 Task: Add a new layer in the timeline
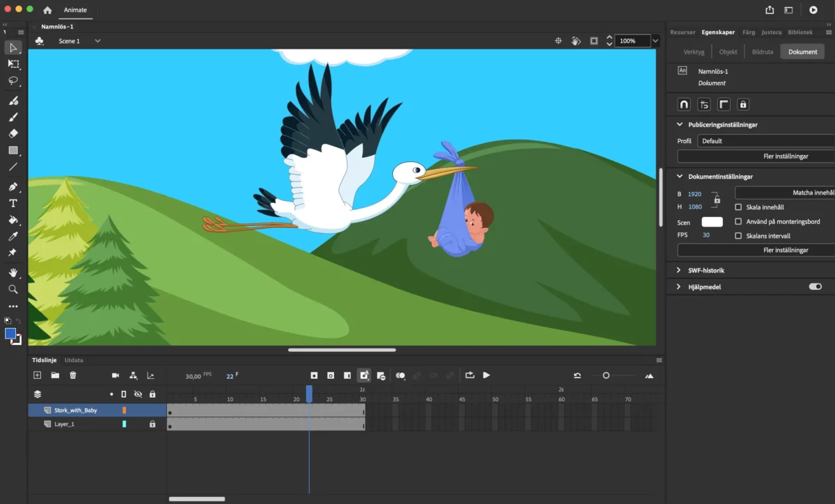(38, 375)
